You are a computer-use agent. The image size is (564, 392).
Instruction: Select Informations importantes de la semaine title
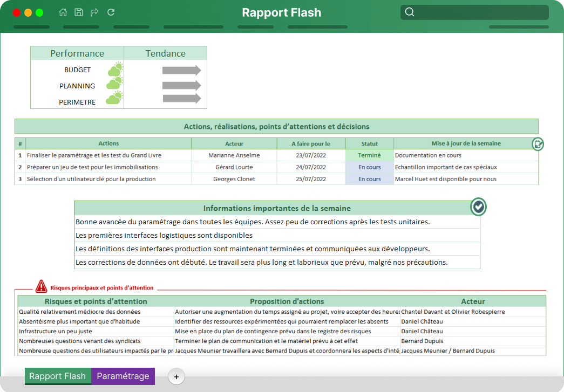277,208
